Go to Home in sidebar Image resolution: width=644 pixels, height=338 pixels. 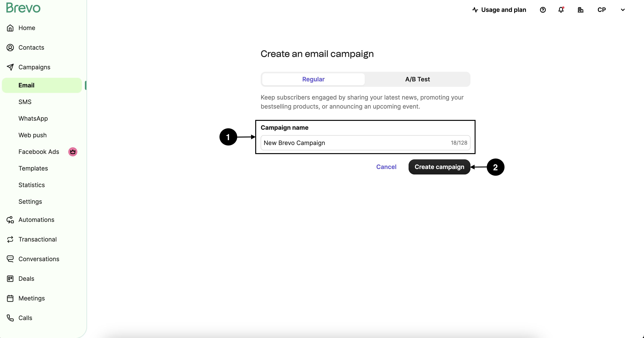pyautogui.click(x=27, y=28)
